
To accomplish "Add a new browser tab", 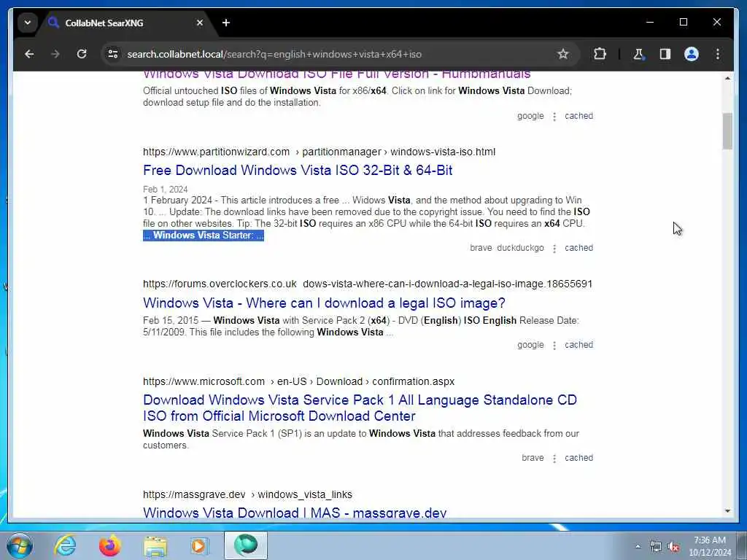I will [x=226, y=23].
